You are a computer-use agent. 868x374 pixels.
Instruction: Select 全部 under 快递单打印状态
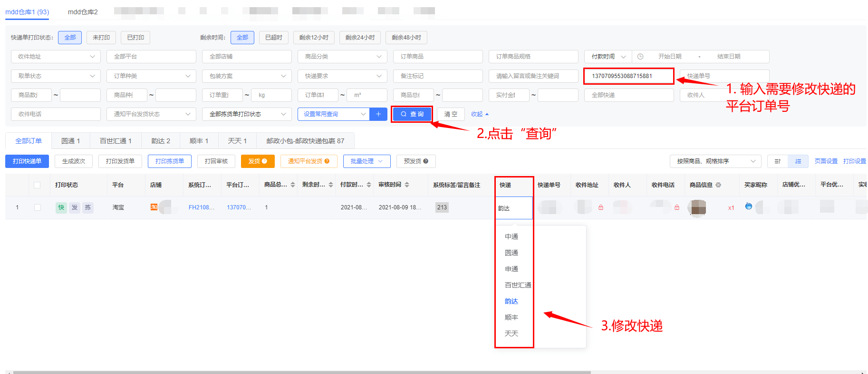[x=70, y=38]
